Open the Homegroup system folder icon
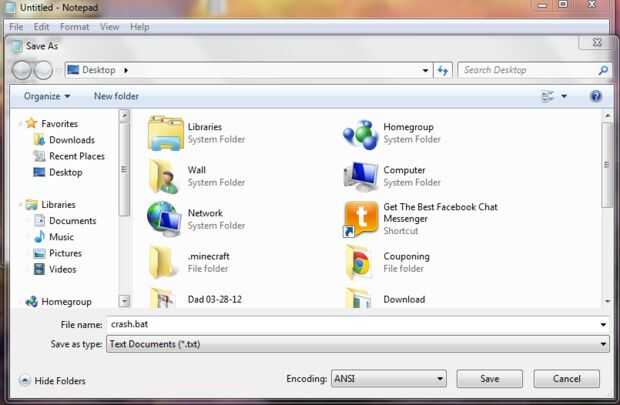Screen dimensions: 620x405 tap(361, 134)
